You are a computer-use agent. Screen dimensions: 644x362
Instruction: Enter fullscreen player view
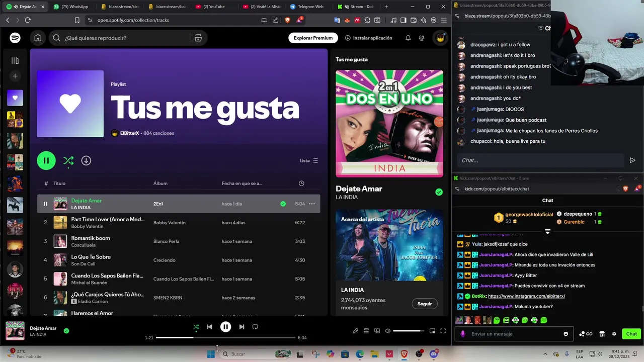[x=443, y=331]
